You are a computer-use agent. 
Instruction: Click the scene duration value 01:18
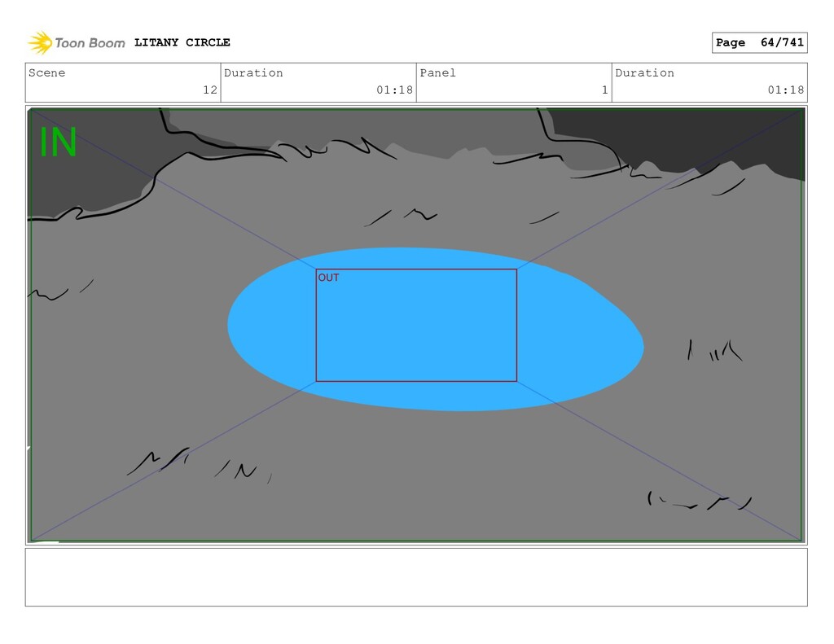395,90
